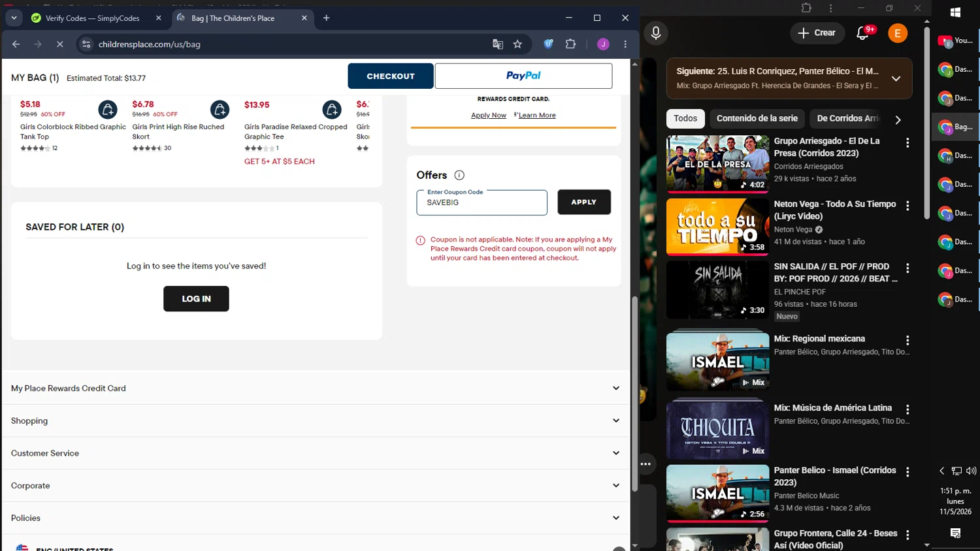
Task: Click LOG IN to see saved items
Action: coord(196,299)
